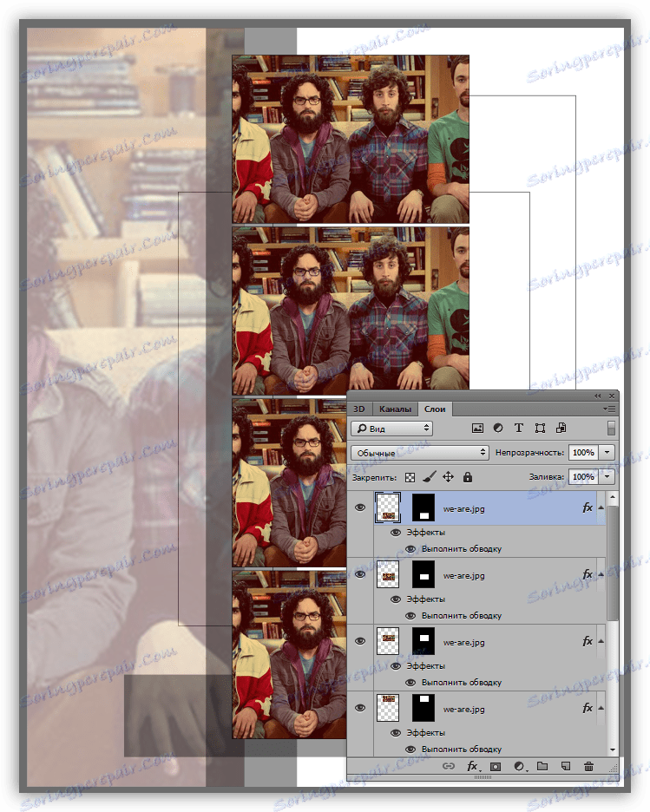Close the Layers panel group
This screenshot has height=812, width=650.
point(612,396)
